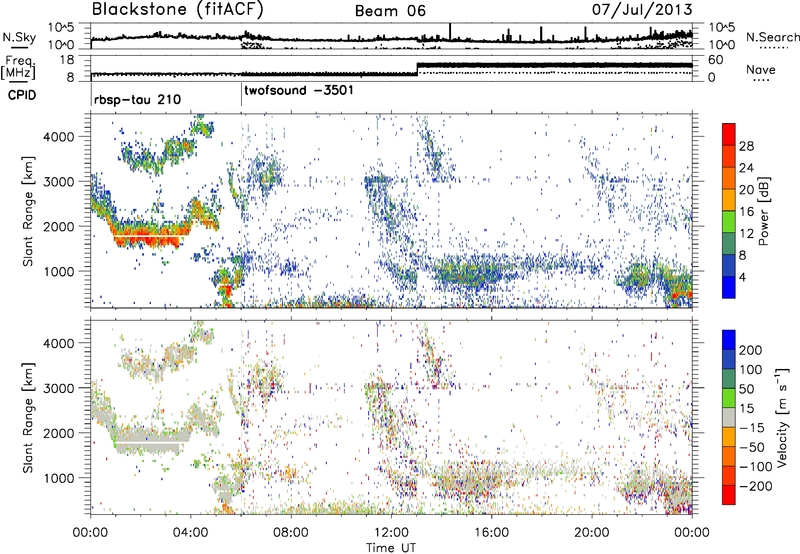Click the date '07/Jul/2013'
This screenshot has width=800, height=554.
pos(642,9)
